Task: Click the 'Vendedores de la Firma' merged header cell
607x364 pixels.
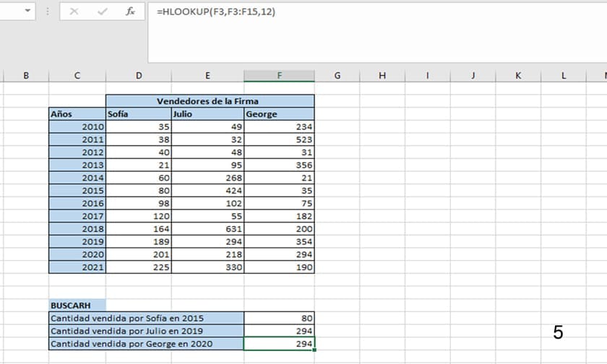Action: (210, 101)
